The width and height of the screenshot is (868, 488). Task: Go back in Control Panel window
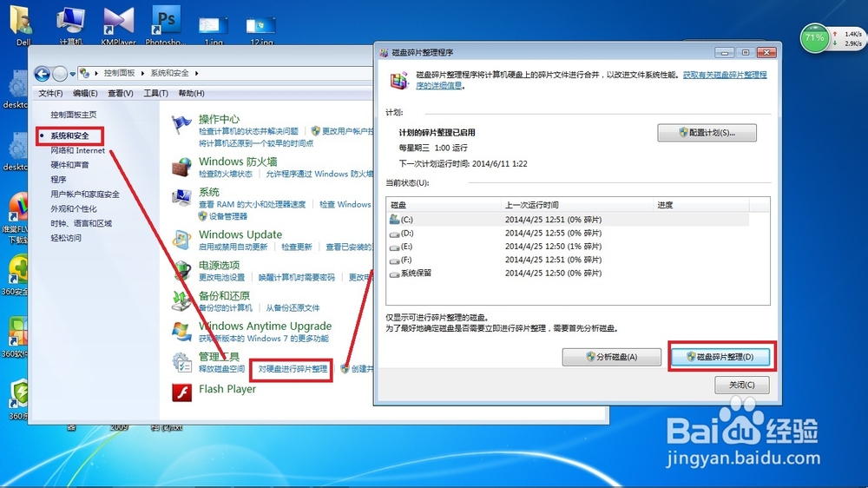tap(42, 73)
